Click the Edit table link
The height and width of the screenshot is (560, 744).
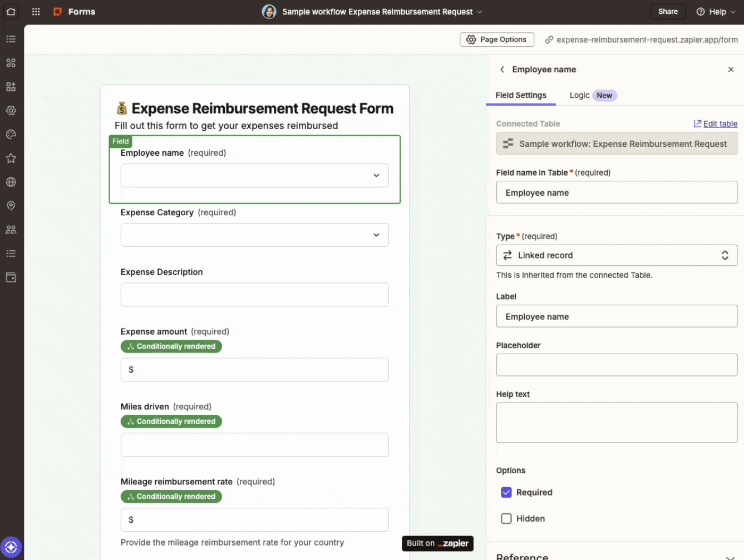720,123
